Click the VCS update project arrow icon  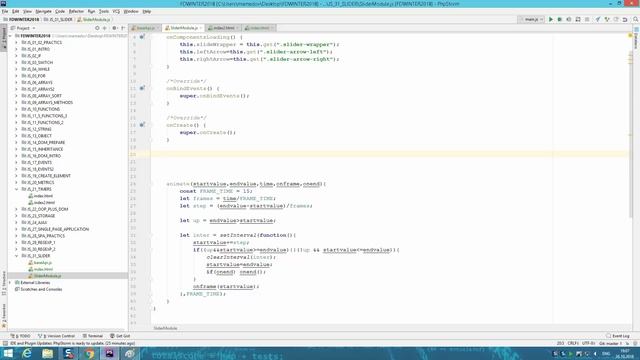[x=598, y=19]
